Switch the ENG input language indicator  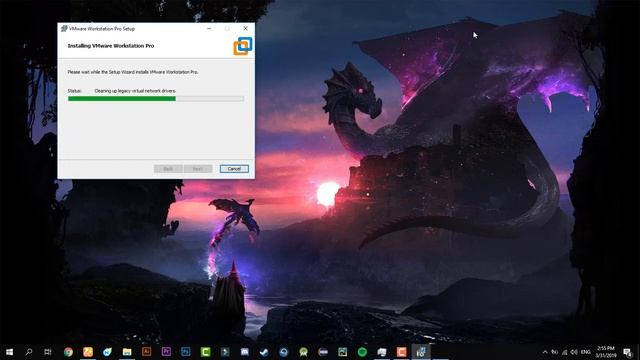click(x=586, y=352)
